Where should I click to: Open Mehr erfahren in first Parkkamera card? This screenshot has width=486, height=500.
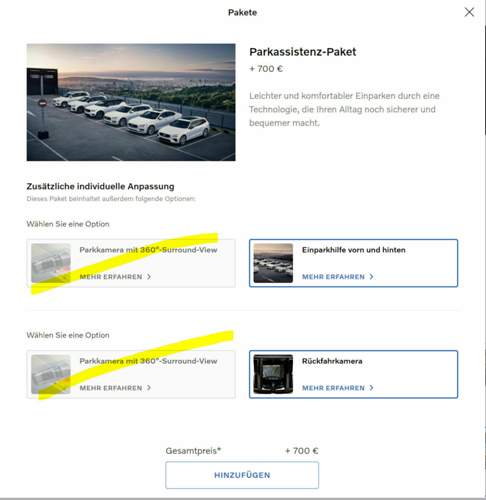[111, 277]
